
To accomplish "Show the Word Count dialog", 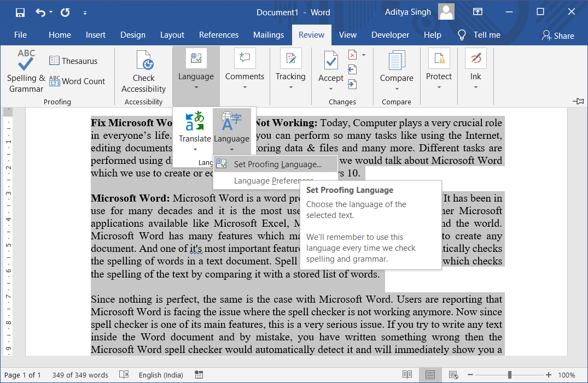I will click(x=77, y=80).
